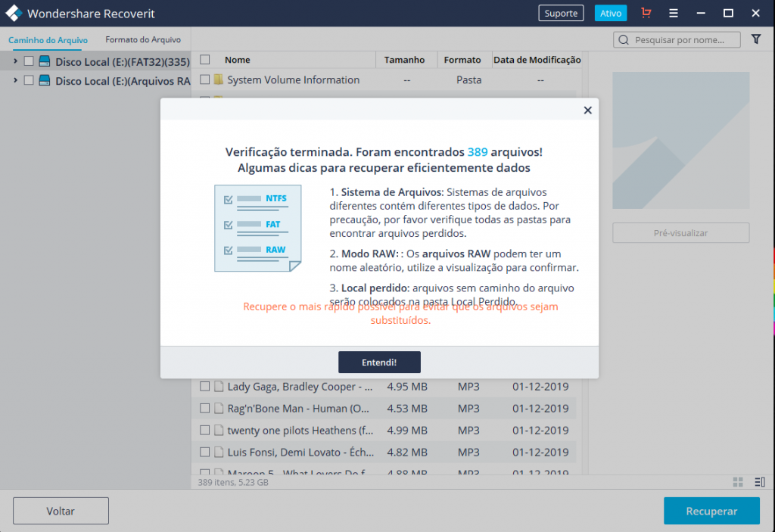Click the Pasta format cell

coord(468,79)
